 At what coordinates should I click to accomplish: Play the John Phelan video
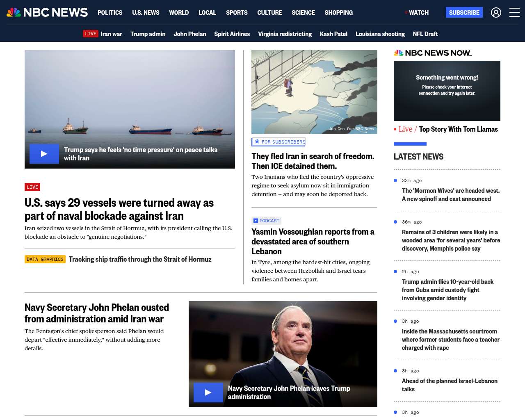tap(208, 393)
